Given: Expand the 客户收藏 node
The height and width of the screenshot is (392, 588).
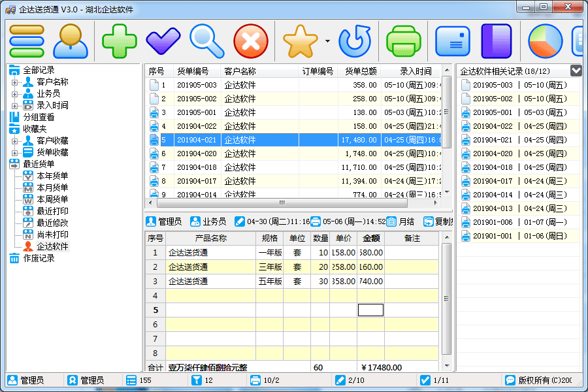Looking at the screenshot, I should point(14,140).
